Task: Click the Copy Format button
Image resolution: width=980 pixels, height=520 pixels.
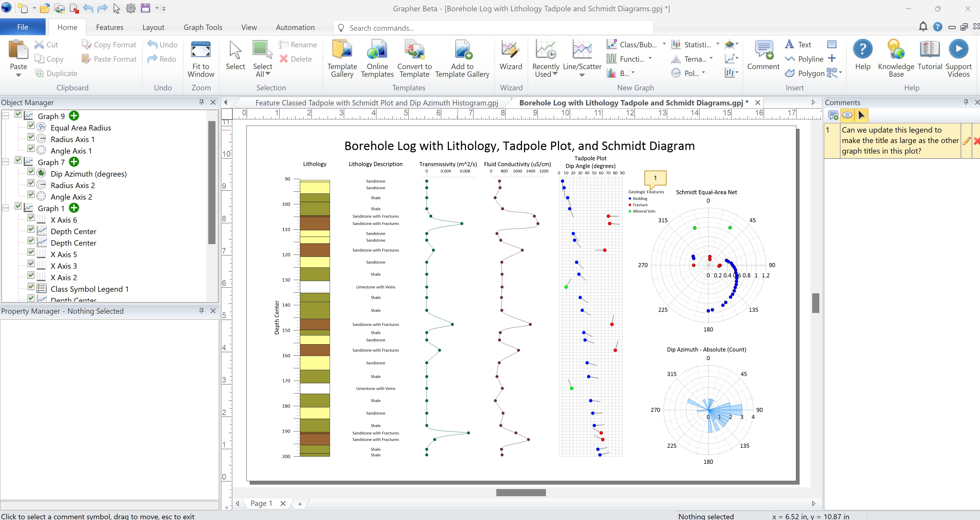Action: click(109, 45)
